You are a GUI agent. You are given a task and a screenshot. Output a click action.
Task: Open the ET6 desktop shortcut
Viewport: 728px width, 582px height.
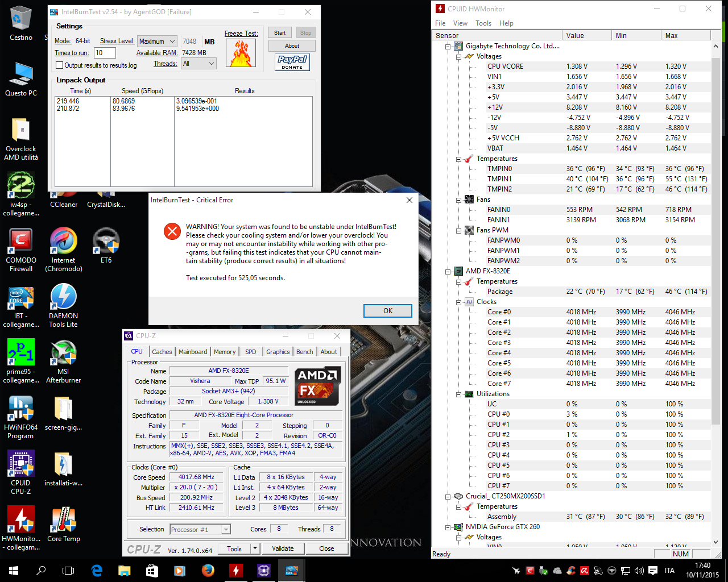click(106, 245)
